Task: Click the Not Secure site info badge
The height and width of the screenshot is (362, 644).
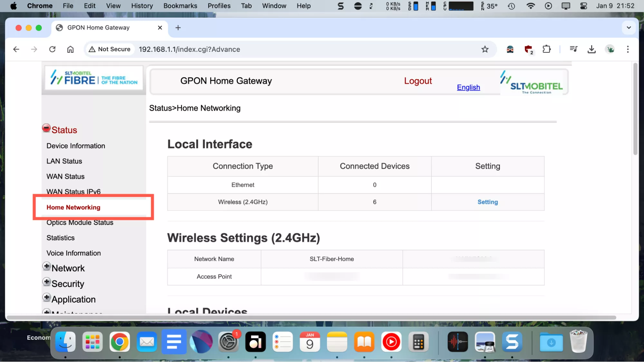Action: coord(110,49)
